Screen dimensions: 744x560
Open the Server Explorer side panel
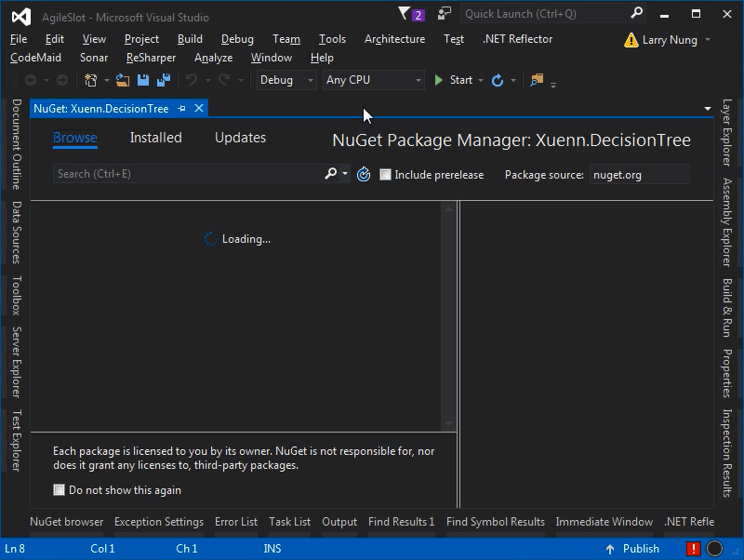(x=17, y=362)
